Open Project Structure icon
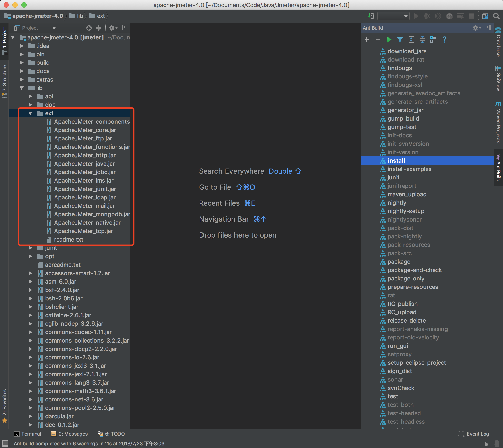The height and width of the screenshot is (448, 503). pos(485,16)
